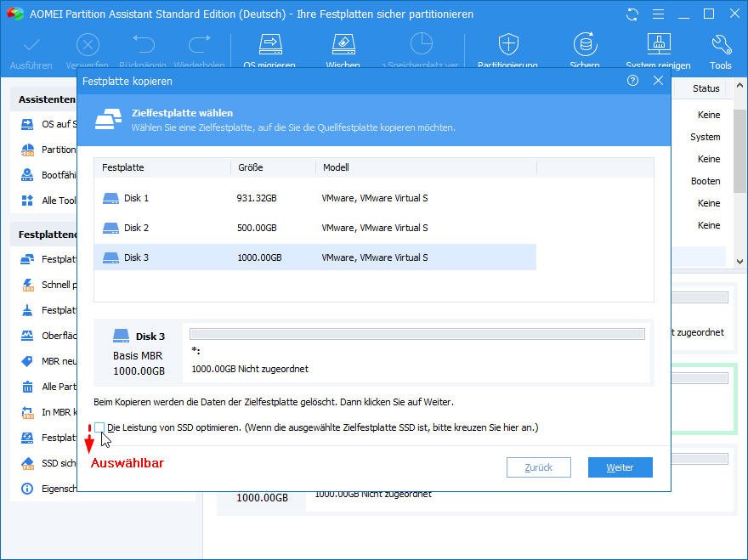Screen dimensions: 748x560
Task: Click the Größe column header
Action: [274, 167]
